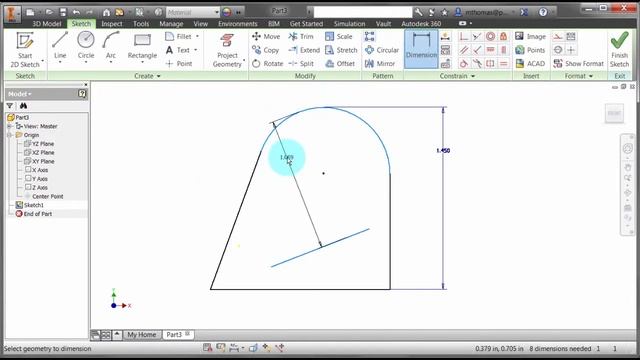
Task: Activate the Extend tool
Action: click(x=304, y=50)
